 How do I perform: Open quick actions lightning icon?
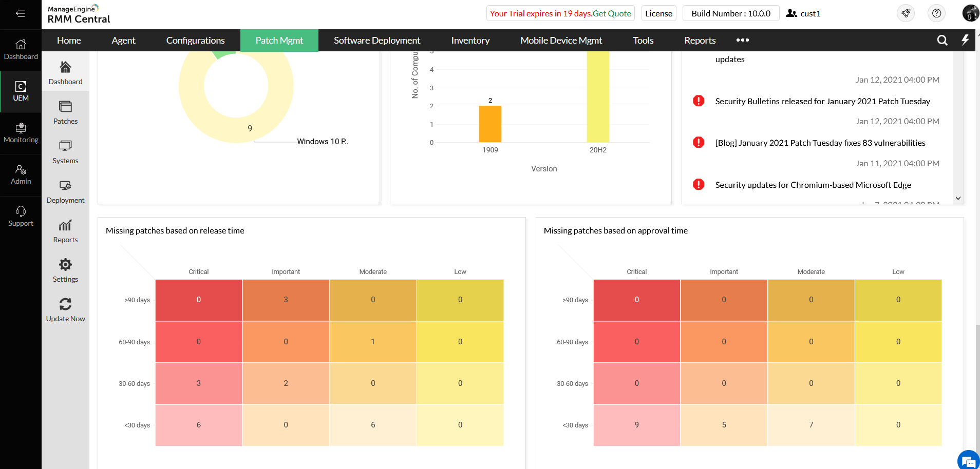point(965,40)
